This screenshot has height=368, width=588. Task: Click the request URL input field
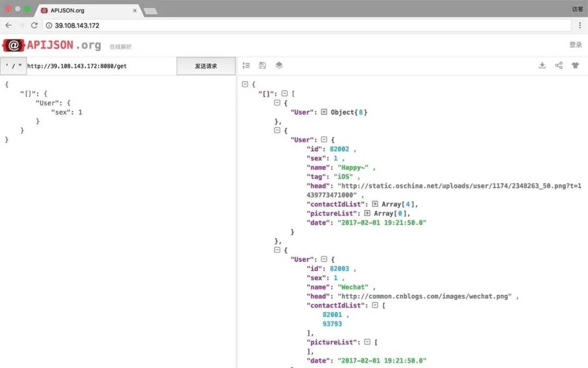point(101,66)
